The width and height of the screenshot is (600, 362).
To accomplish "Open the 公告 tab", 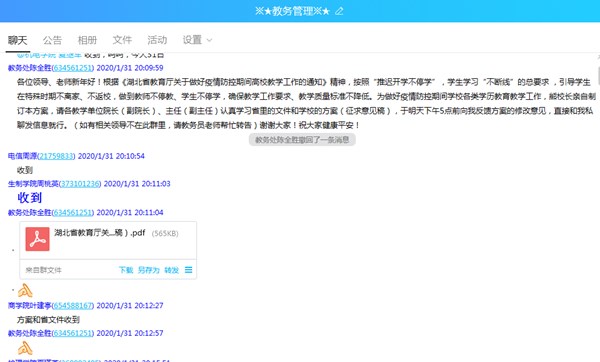I will pos(52,40).
